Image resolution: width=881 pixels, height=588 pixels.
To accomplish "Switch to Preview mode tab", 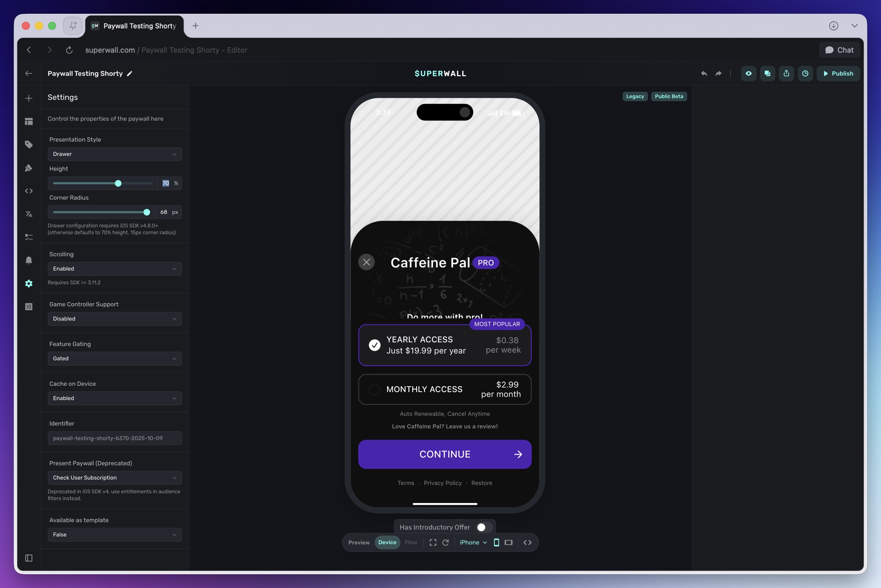I will (359, 542).
